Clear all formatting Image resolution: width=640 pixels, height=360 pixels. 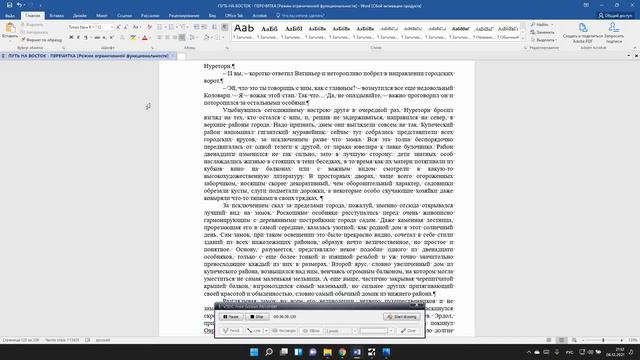click(x=149, y=27)
